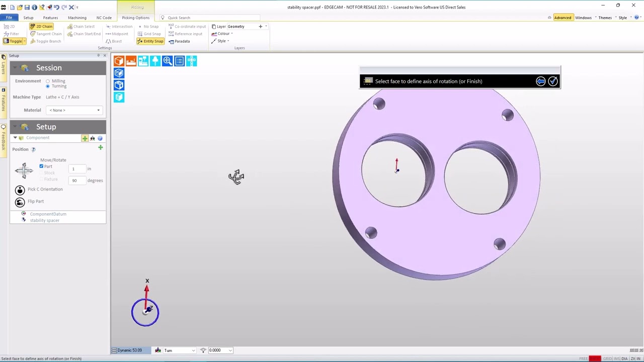Click the move/rotate four-arrow position control
Viewport: 644px width, 362px height.
[x=24, y=170]
